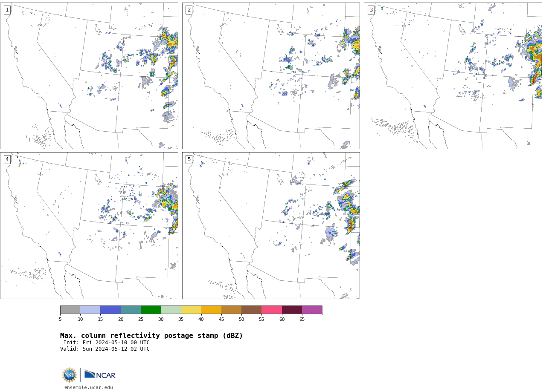
Task: Click the 'Valid: Sun 2024-05-12 02 UTC' text
Action: click(105, 349)
